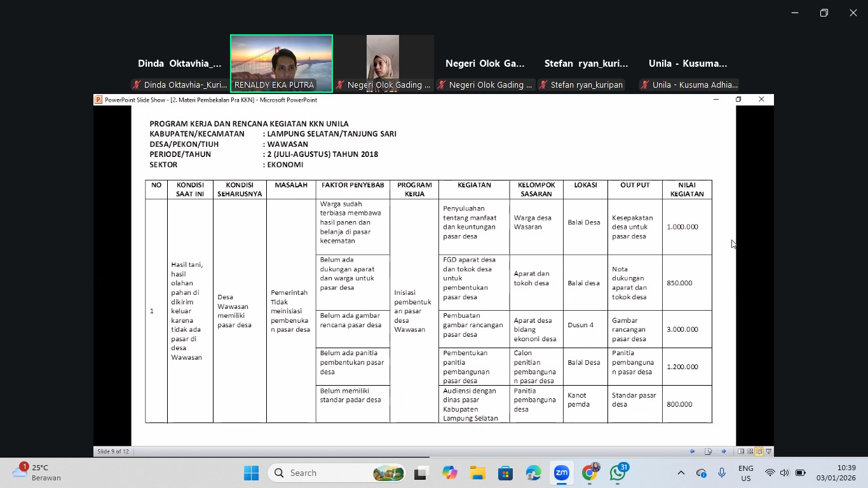Start Slide Show view from the status bar
The width and height of the screenshot is (868, 488).
coord(768,451)
